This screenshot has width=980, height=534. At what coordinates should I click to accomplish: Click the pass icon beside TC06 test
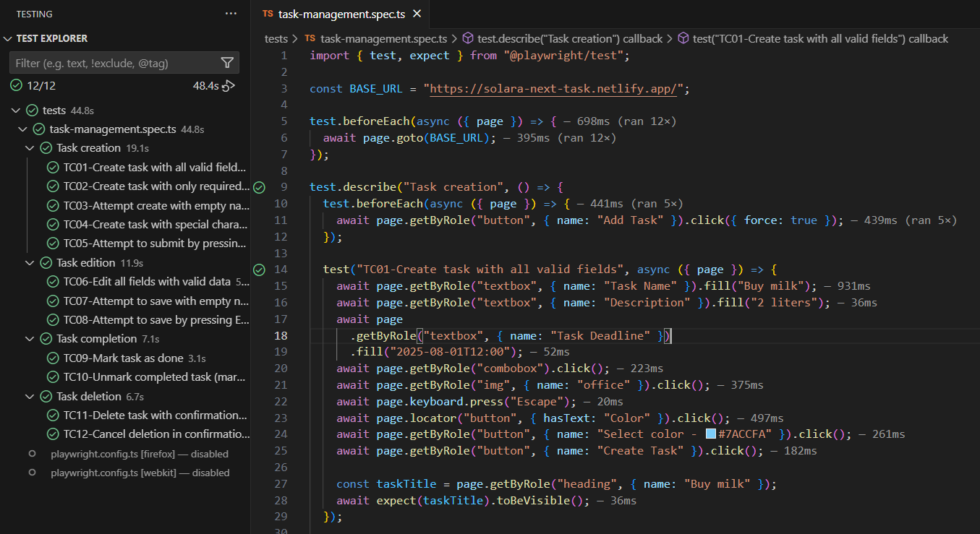[x=53, y=282]
